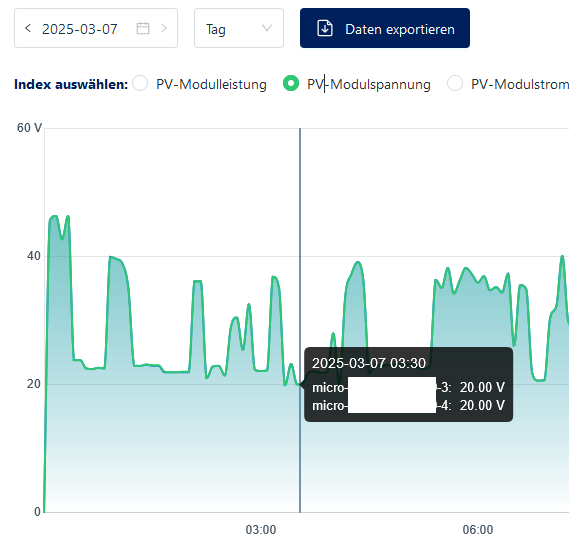Click PV-Modulleistung label text
The width and height of the screenshot is (569, 548).
211,85
